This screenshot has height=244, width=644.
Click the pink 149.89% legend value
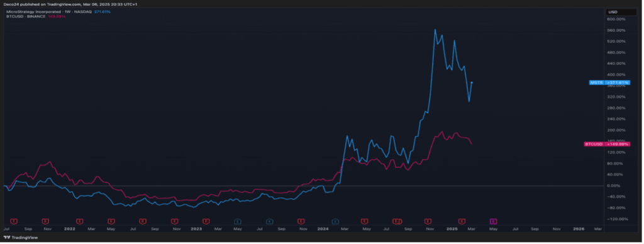[57, 16]
